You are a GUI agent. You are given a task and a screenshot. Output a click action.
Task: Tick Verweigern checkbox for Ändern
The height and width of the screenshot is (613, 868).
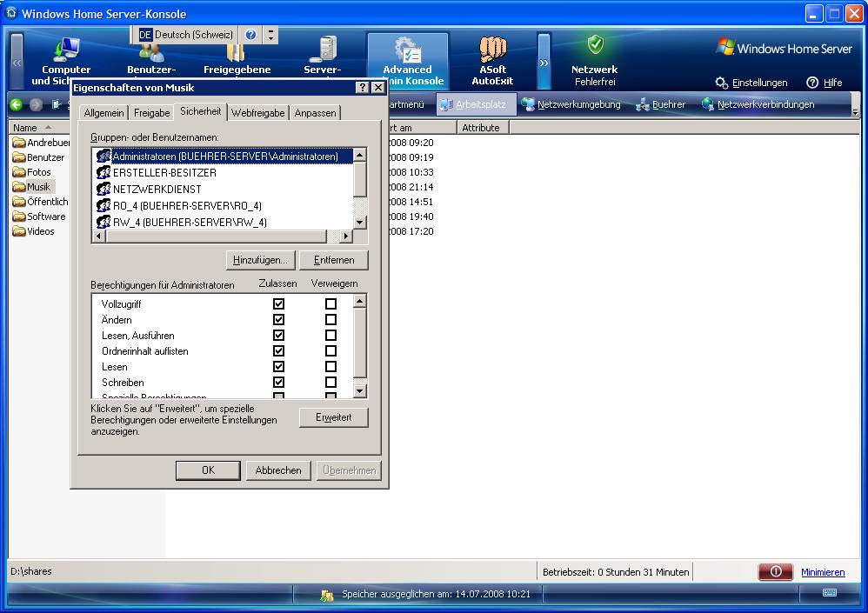[x=331, y=320]
